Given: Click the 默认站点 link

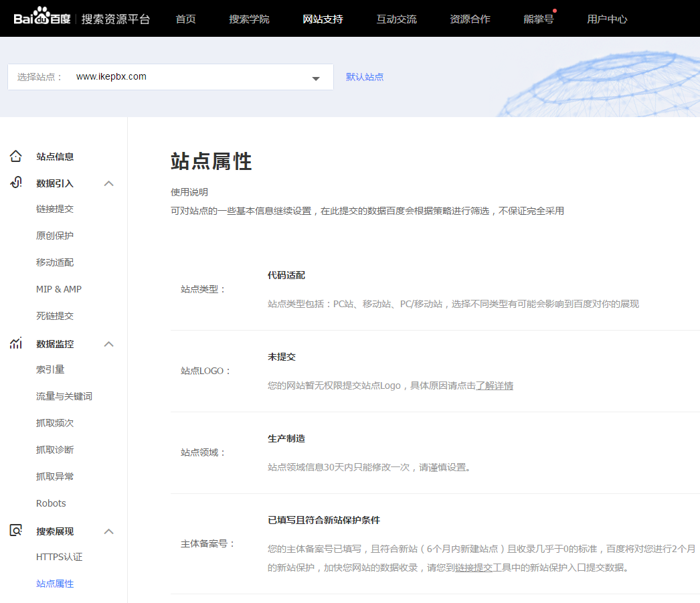Looking at the screenshot, I should click(365, 77).
